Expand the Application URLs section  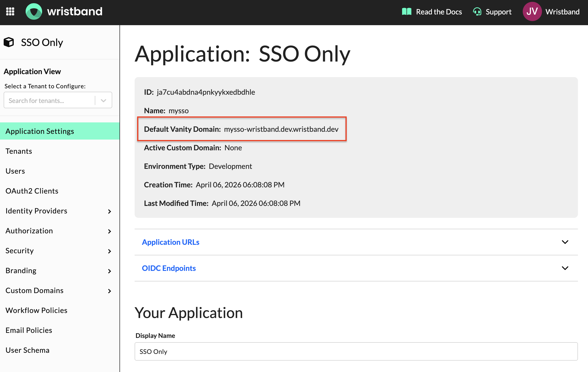pyautogui.click(x=565, y=242)
